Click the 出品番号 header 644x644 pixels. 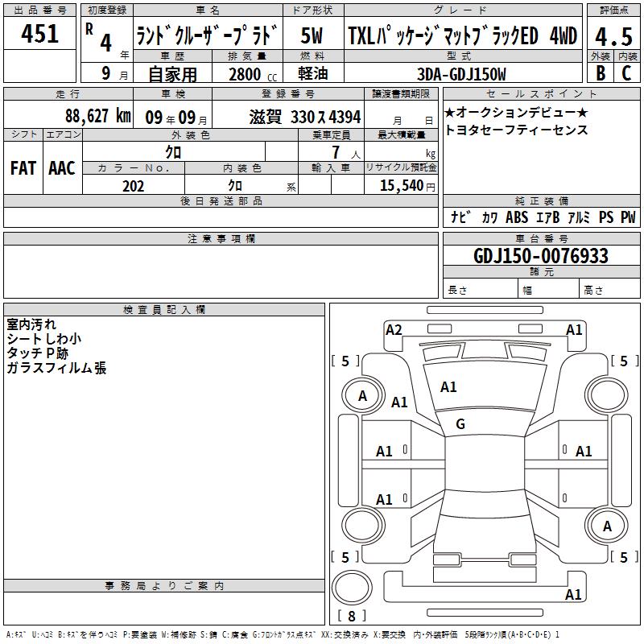39,10
